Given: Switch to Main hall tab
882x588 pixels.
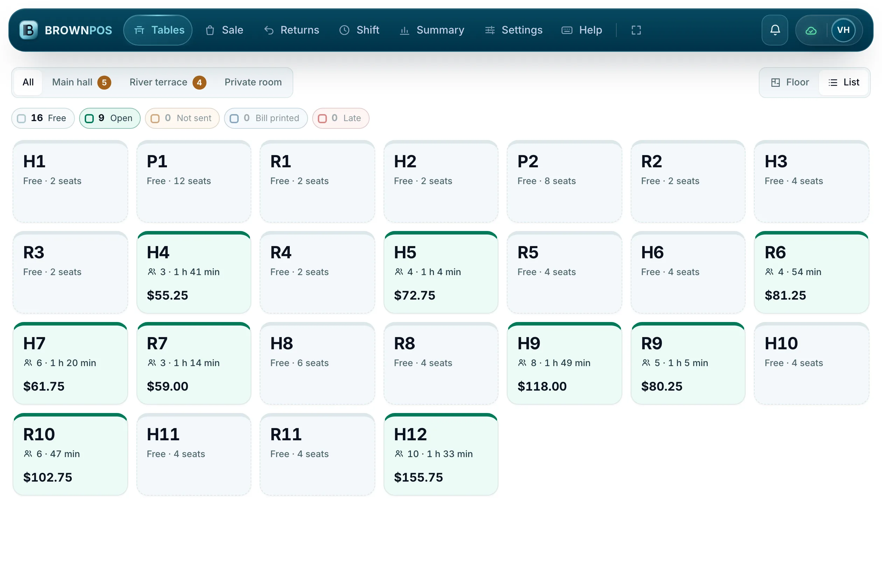Looking at the screenshot, I should [81, 82].
